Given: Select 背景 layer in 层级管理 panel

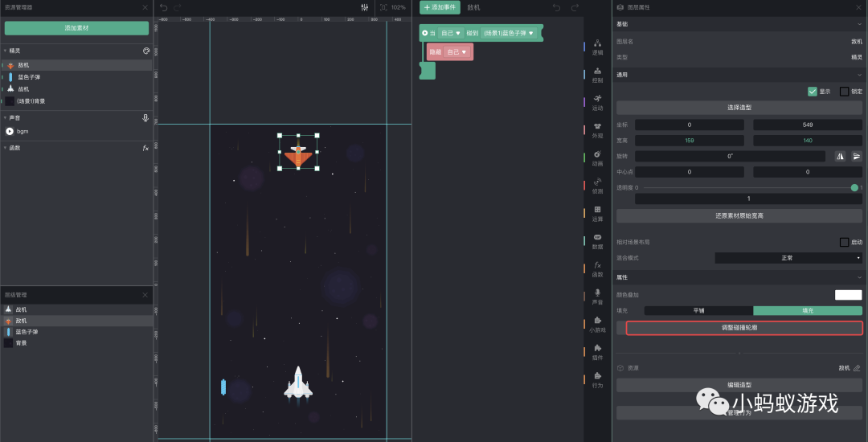Looking at the screenshot, I should tap(76, 343).
